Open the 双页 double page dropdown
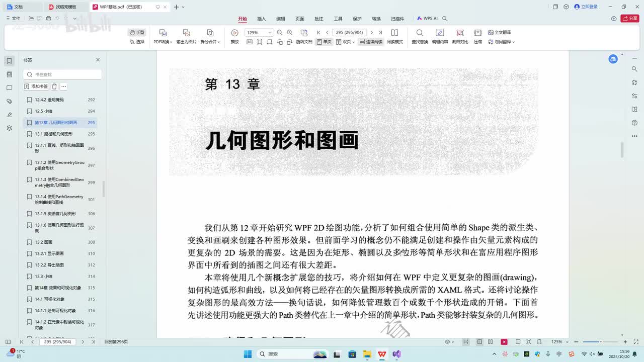Screen dimensions: 644x362 point(345,42)
